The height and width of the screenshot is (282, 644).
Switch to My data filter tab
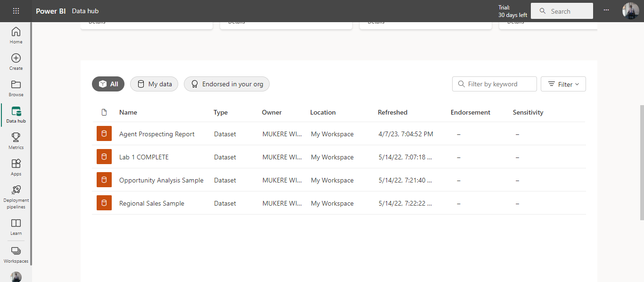coord(154,84)
